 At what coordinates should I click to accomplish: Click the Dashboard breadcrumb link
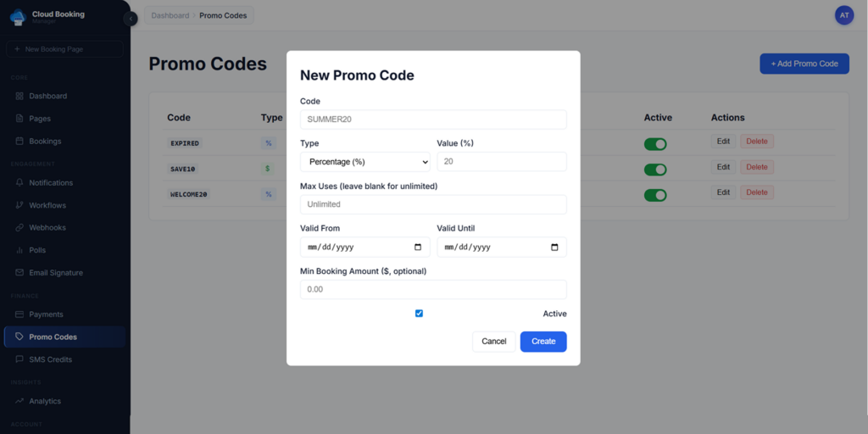click(170, 15)
